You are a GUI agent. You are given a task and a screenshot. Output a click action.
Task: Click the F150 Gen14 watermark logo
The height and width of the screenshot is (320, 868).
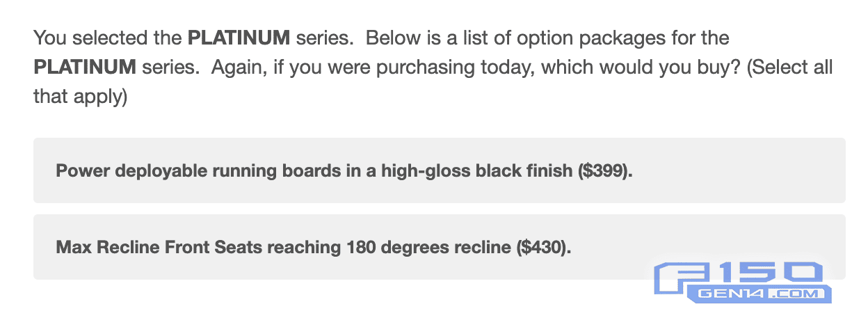pyautogui.click(x=743, y=282)
